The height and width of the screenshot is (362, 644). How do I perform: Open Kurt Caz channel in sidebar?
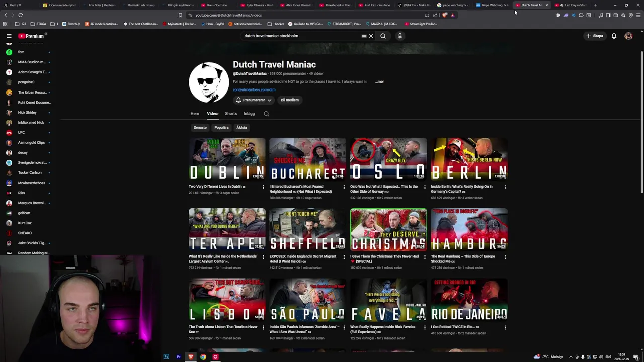28,223
